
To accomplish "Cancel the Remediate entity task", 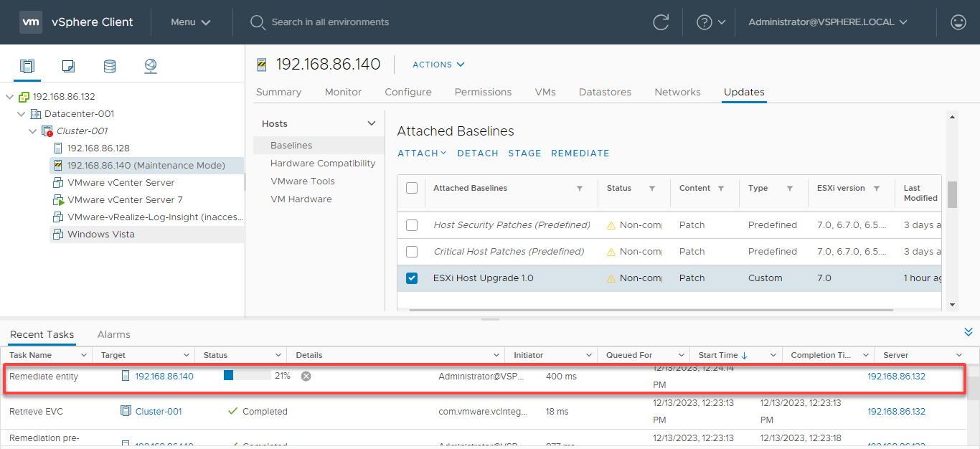I will 306,376.
